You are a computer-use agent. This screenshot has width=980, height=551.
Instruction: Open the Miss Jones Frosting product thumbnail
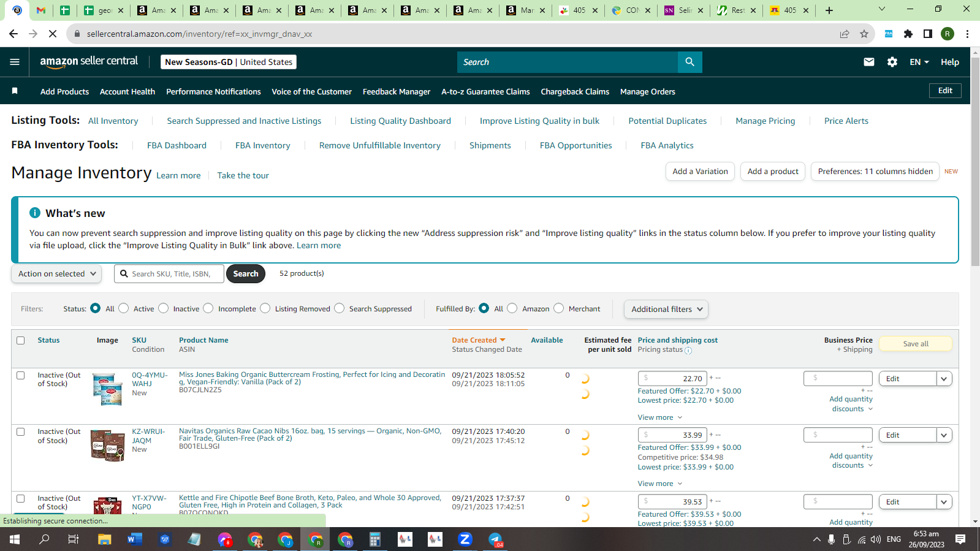pos(108,390)
